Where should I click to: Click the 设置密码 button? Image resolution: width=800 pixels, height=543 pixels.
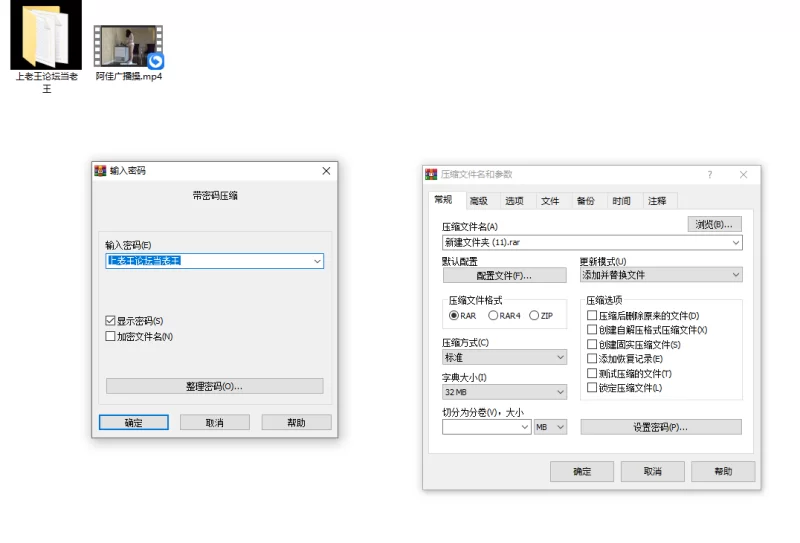pos(660,427)
